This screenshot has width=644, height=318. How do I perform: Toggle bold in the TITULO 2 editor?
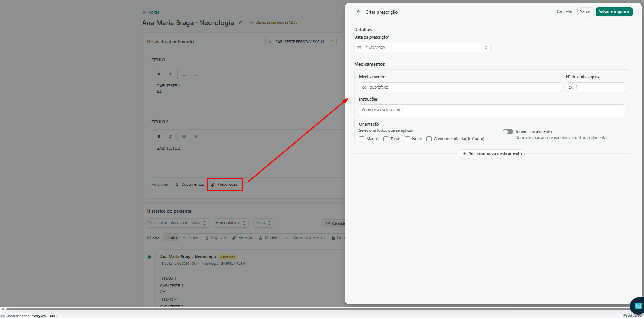coord(159,136)
